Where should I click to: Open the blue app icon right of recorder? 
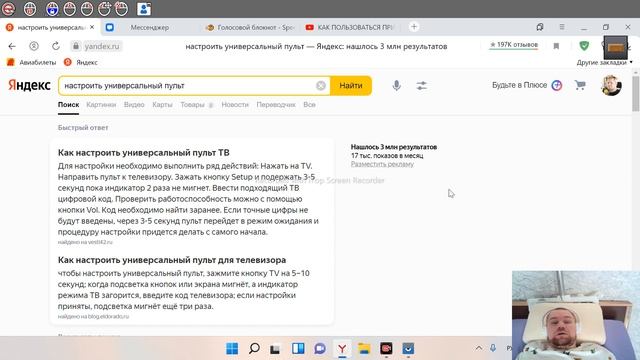tap(408, 349)
